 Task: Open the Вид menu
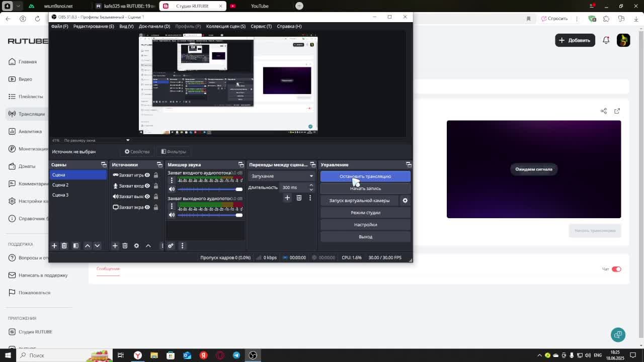[x=126, y=26]
